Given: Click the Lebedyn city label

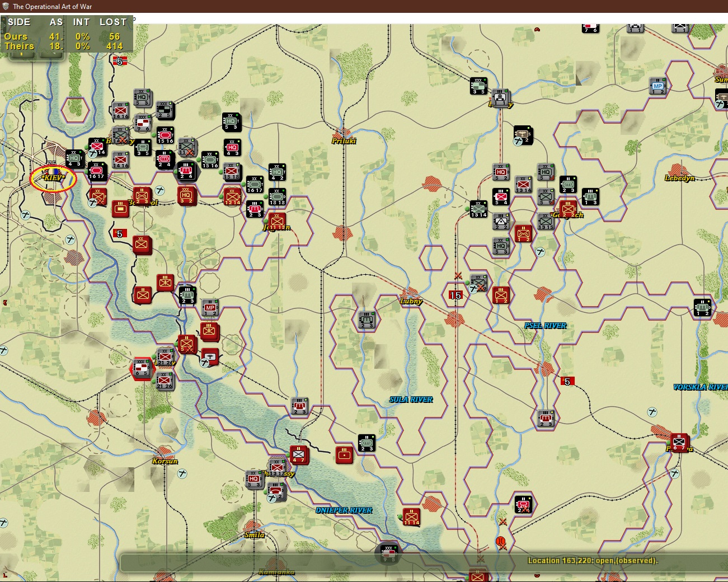Looking at the screenshot, I should pyautogui.click(x=680, y=178).
